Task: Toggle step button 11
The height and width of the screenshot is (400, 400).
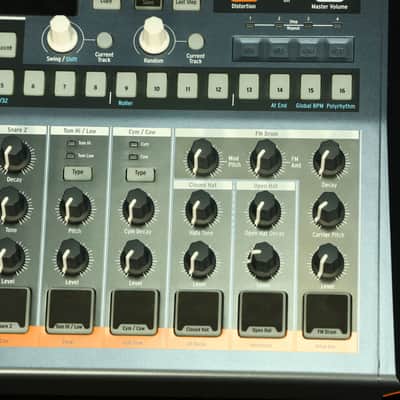Action: [x=187, y=86]
